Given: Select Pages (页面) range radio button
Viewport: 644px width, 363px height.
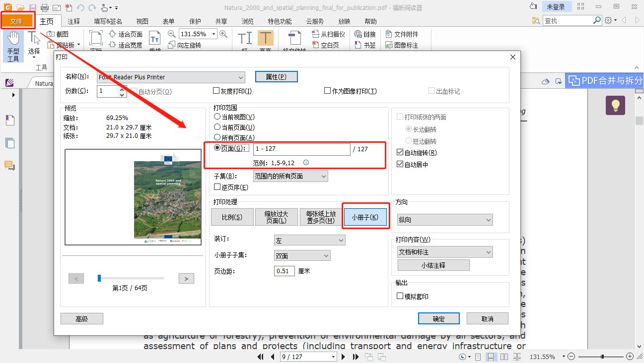Looking at the screenshot, I should (217, 148).
